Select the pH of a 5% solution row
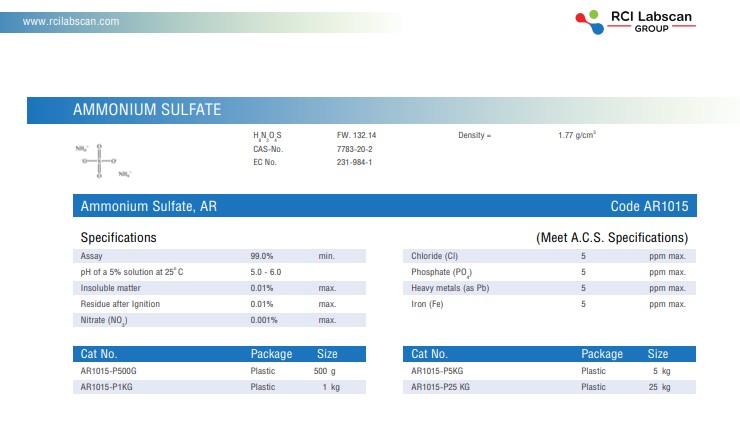 tap(131, 272)
